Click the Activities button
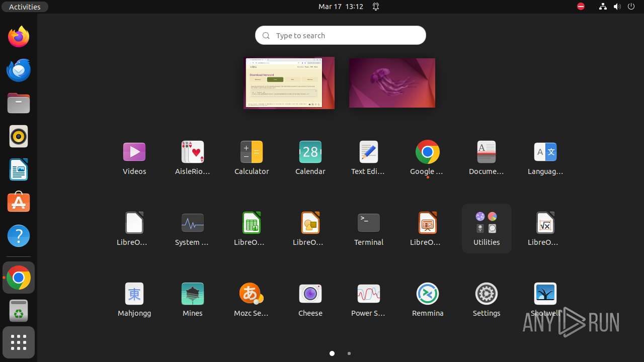644x362 pixels. [25, 7]
